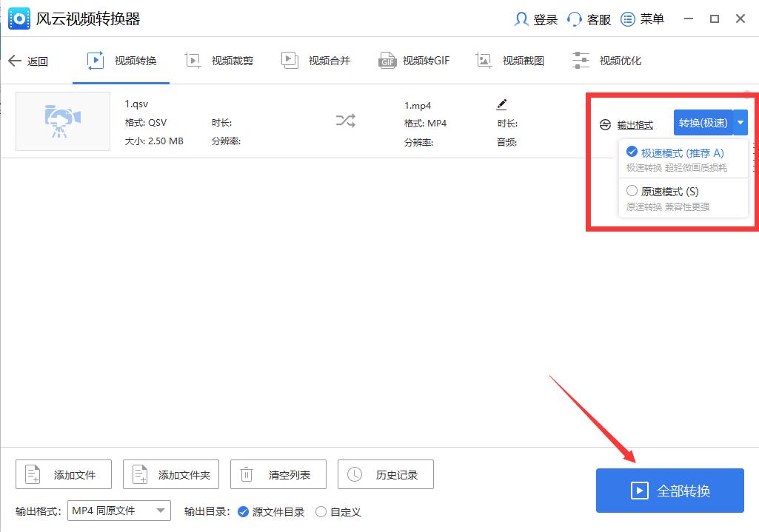Click the back arrow next to 返回

16,61
